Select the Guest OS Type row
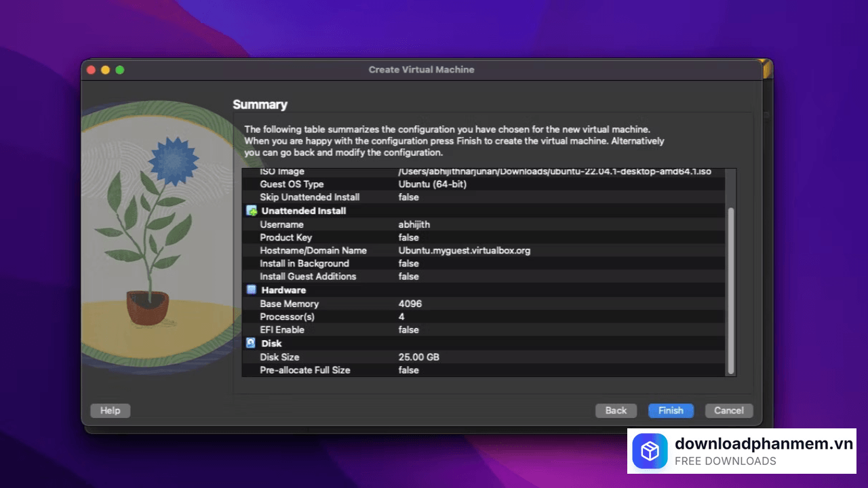This screenshot has width=868, height=488. pos(407,184)
